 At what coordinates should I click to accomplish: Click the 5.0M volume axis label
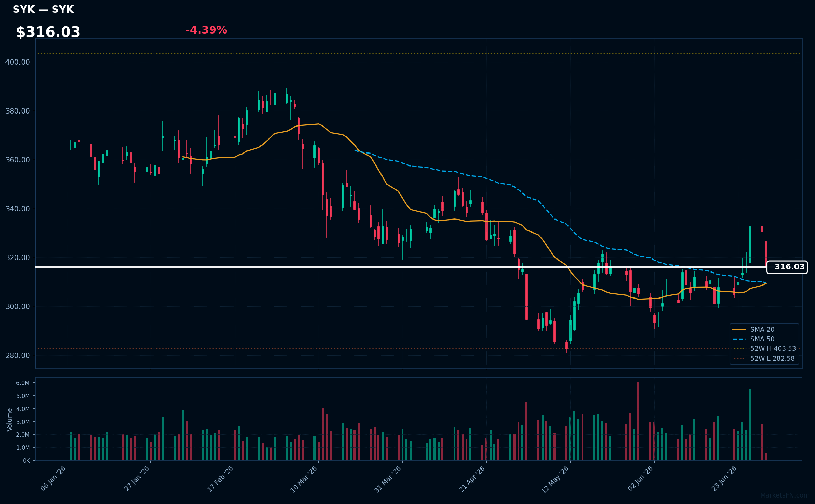pyautogui.click(x=23, y=396)
